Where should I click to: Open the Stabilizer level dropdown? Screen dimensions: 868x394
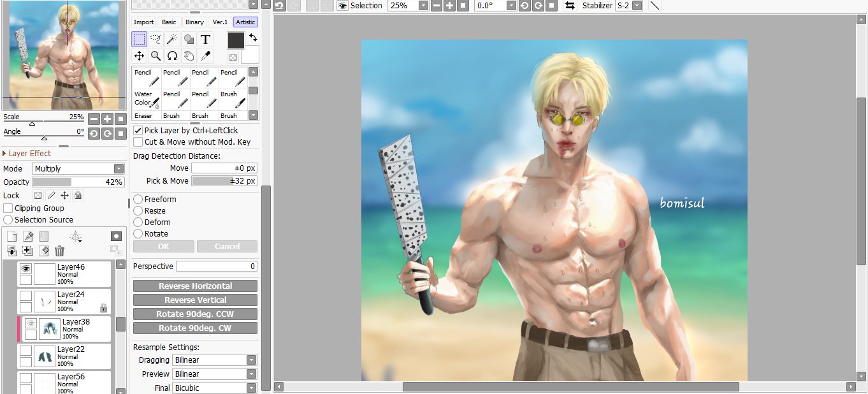(637, 6)
